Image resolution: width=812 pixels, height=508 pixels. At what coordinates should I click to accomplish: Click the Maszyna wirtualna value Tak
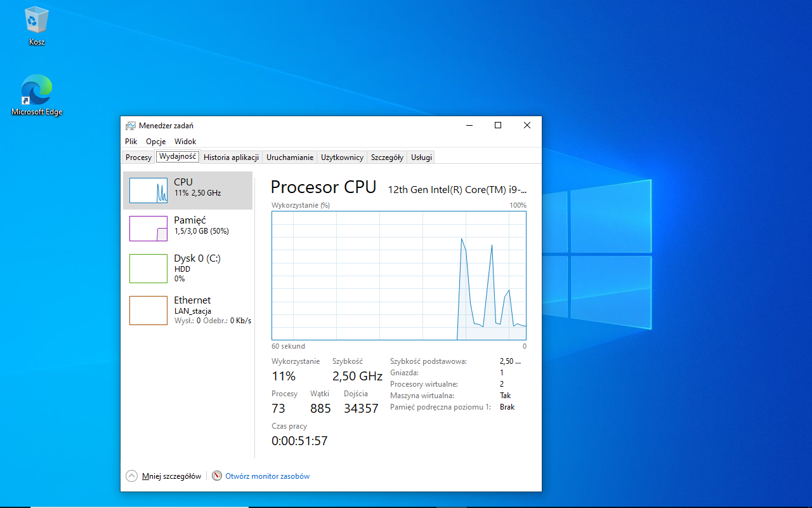click(x=505, y=396)
